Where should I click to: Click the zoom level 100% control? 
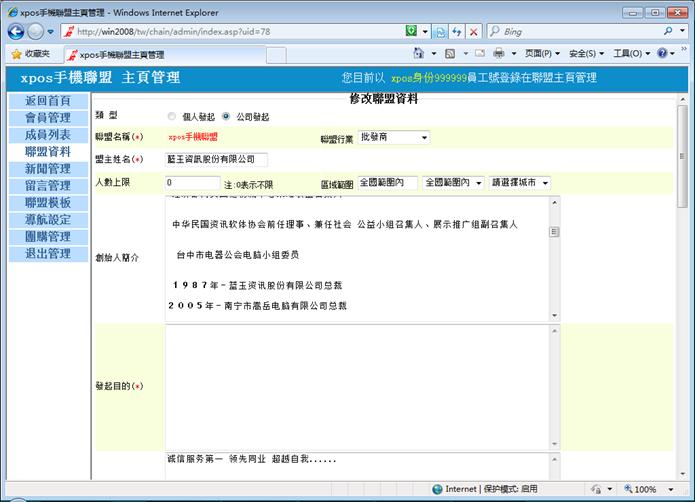click(x=646, y=489)
